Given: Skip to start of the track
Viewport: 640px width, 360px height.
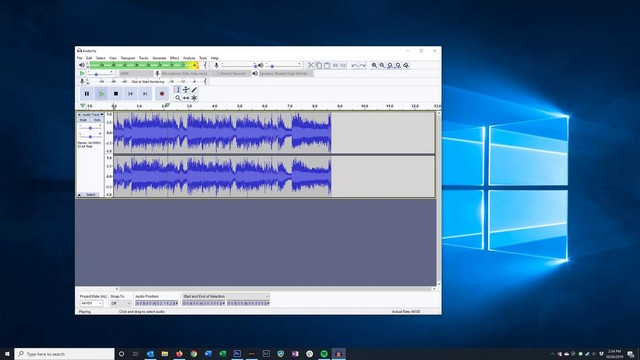Looking at the screenshot, I should [x=131, y=94].
